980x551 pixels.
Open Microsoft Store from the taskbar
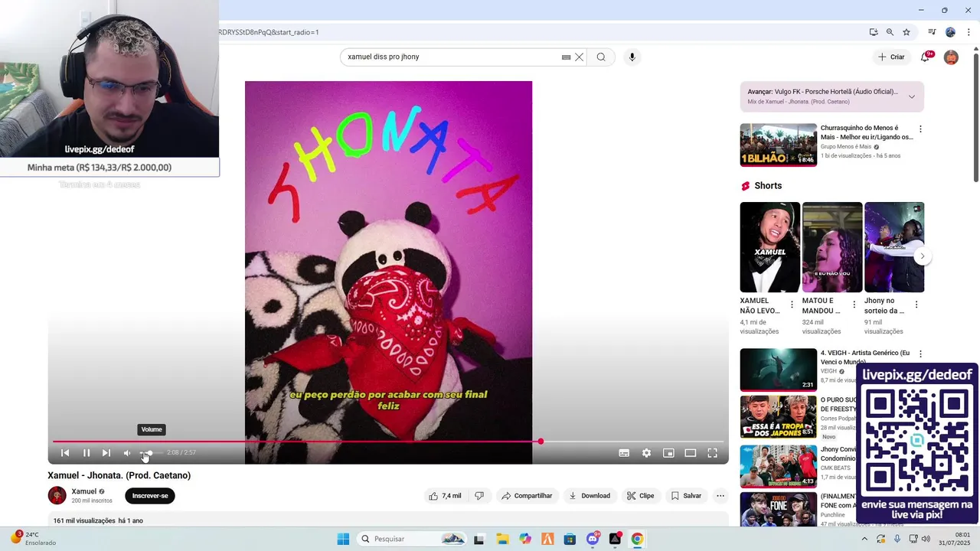(x=570, y=539)
